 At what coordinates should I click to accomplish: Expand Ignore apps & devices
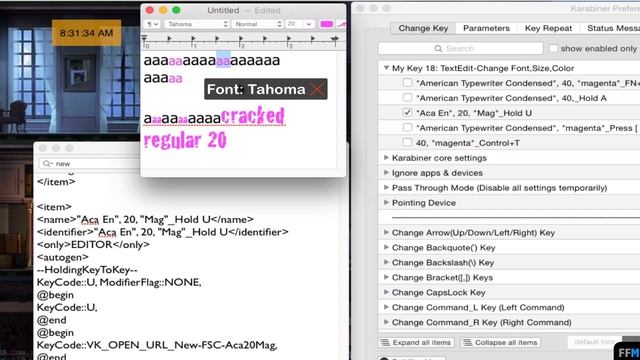click(386, 173)
